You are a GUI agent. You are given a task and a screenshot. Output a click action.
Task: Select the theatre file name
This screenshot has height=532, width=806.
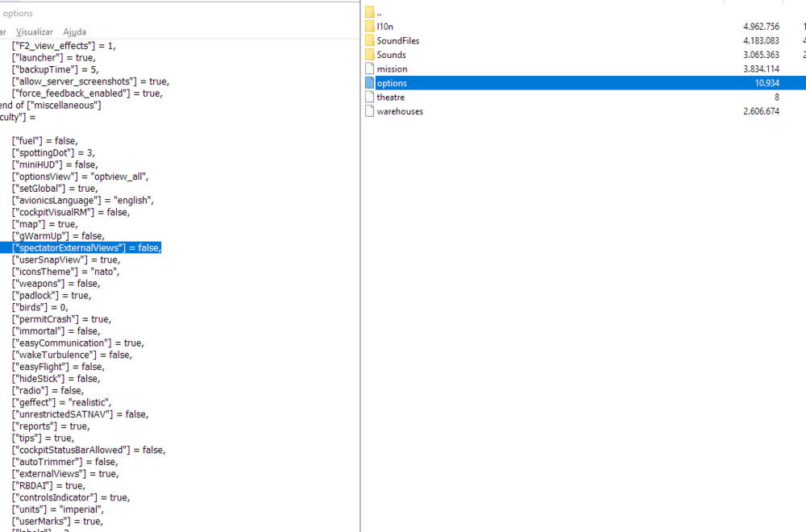point(391,98)
